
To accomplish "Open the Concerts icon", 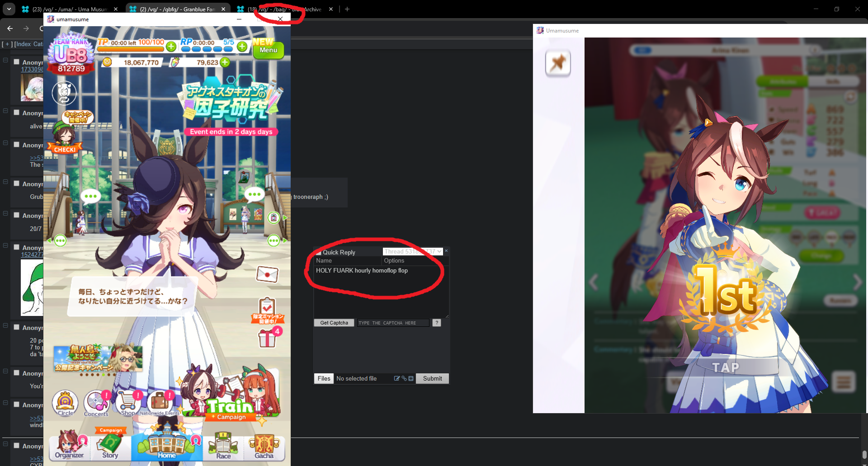I will [x=96, y=403].
